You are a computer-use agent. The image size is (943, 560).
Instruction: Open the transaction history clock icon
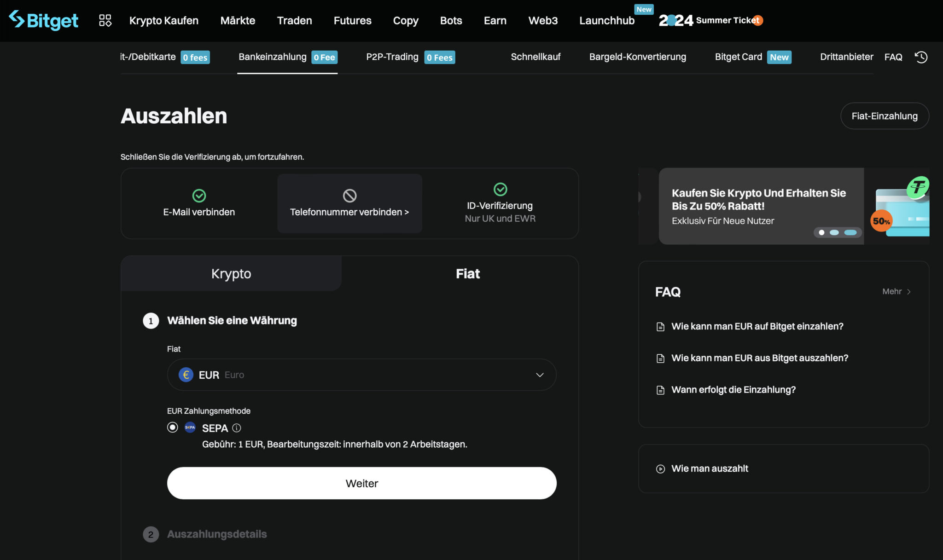(921, 57)
